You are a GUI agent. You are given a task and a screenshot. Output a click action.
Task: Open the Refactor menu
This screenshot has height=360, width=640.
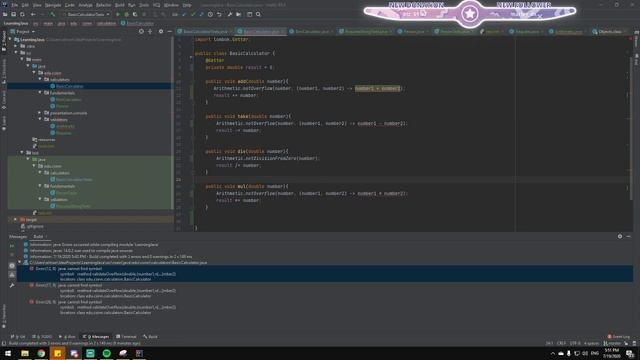coord(103,5)
